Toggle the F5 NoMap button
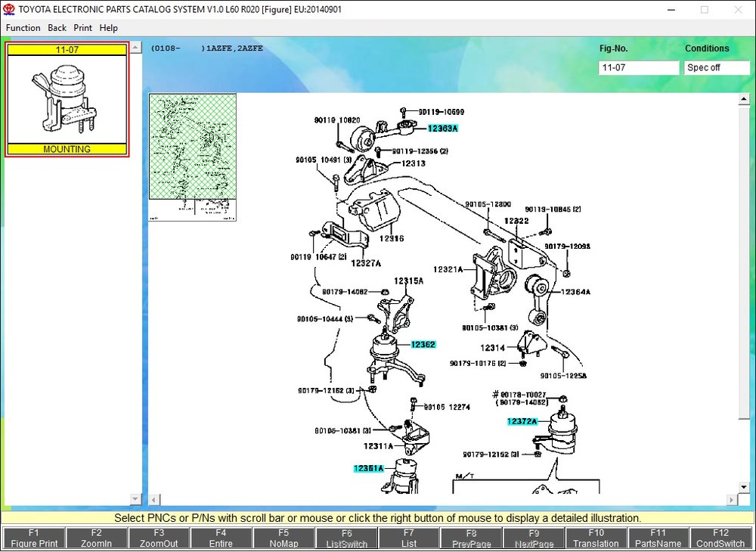This screenshot has width=756, height=552. pos(283,538)
